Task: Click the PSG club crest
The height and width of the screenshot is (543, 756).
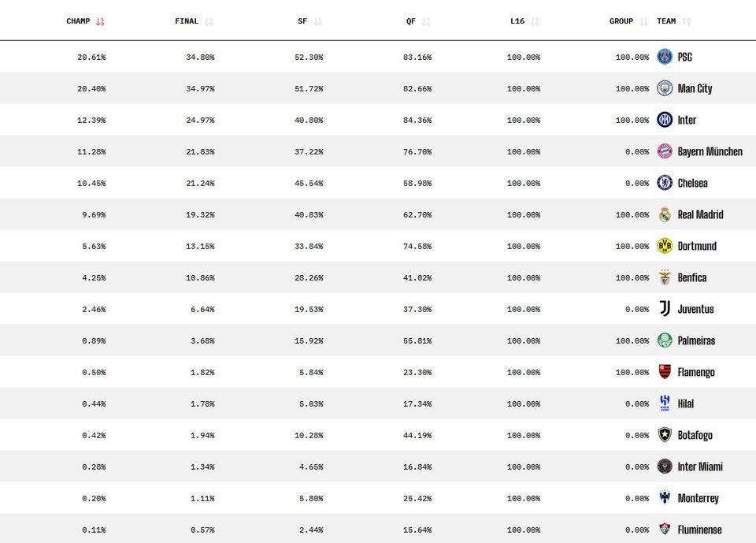Action: pyautogui.click(x=665, y=57)
